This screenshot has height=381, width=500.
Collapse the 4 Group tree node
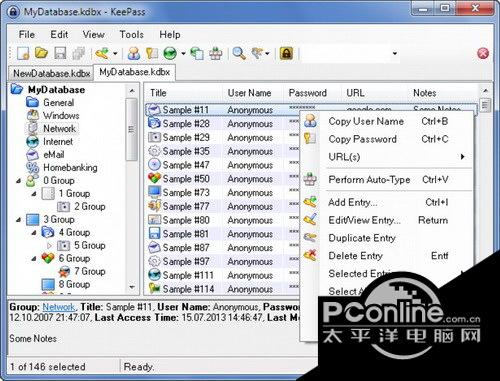click(34, 233)
